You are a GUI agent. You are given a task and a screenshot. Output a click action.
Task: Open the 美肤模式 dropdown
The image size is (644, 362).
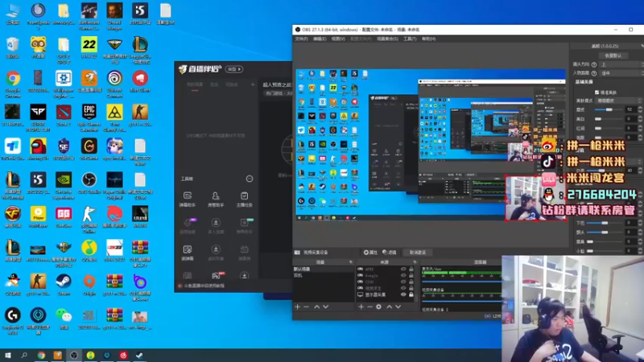pos(618,101)
